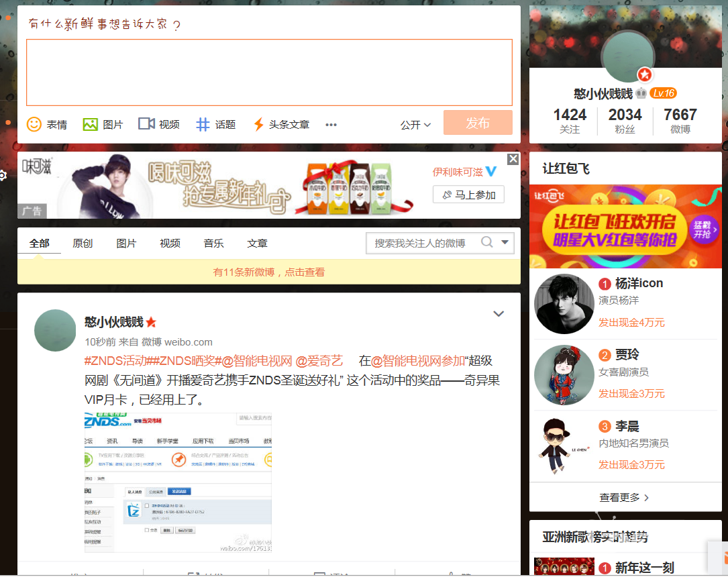This screenshot has width=728, height=577.
Task: Open 憨小伙贱贱 name on the post
Action: pyautogui.click(x=114, y=321)
